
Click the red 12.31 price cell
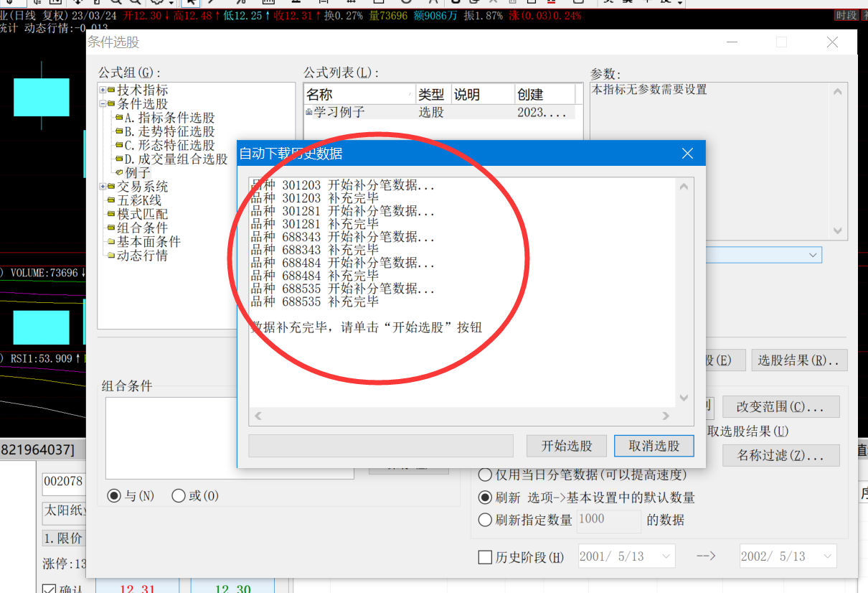coord(138,587)
